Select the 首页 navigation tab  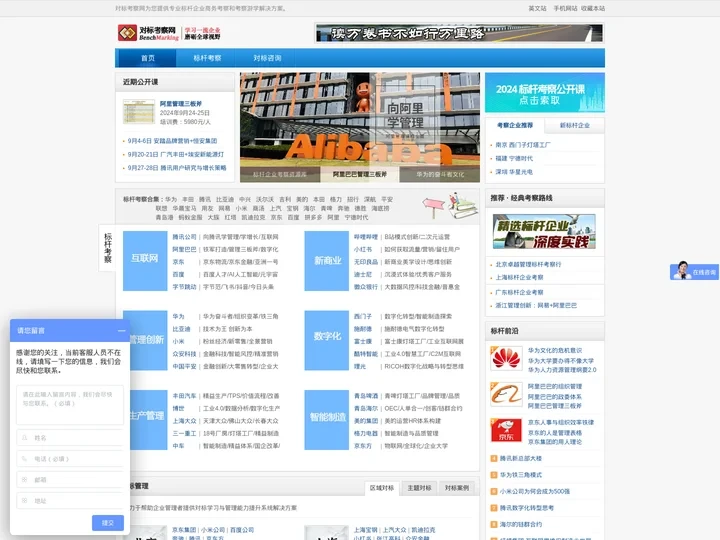tap(148, 58)
